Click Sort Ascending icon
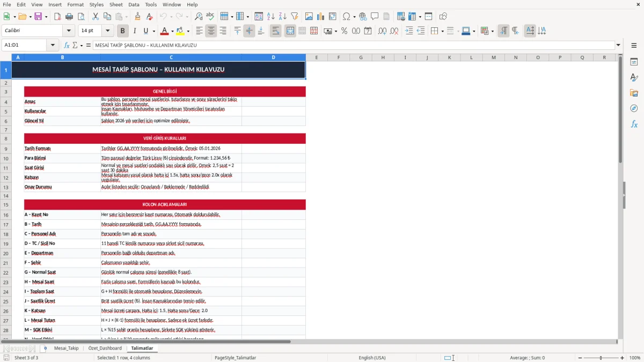Image resolution: width=644 pixels, height=362 pixels. pyautogui.click(x=271, y=17)
